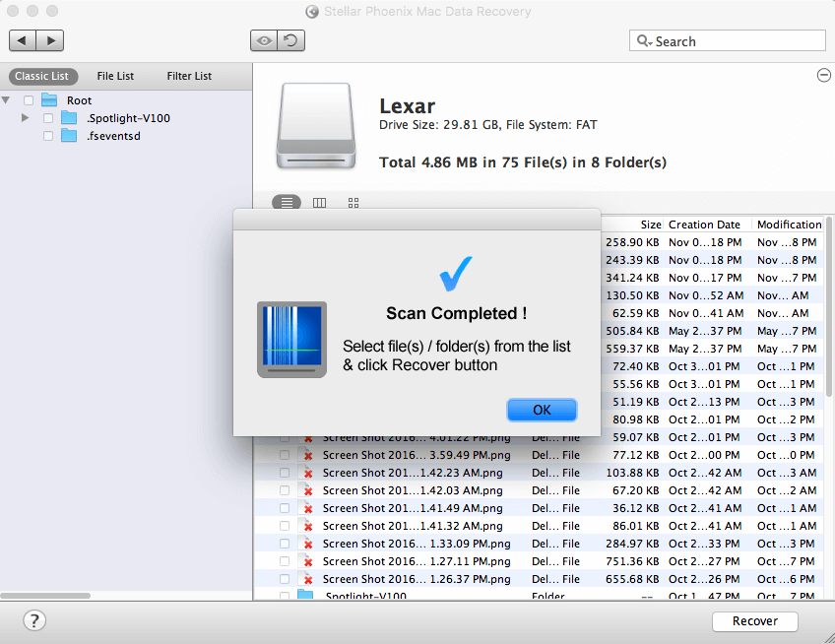
Task: Click the .Spotlight-V100 folder icon in tree
Action: [x=69, y=118]
